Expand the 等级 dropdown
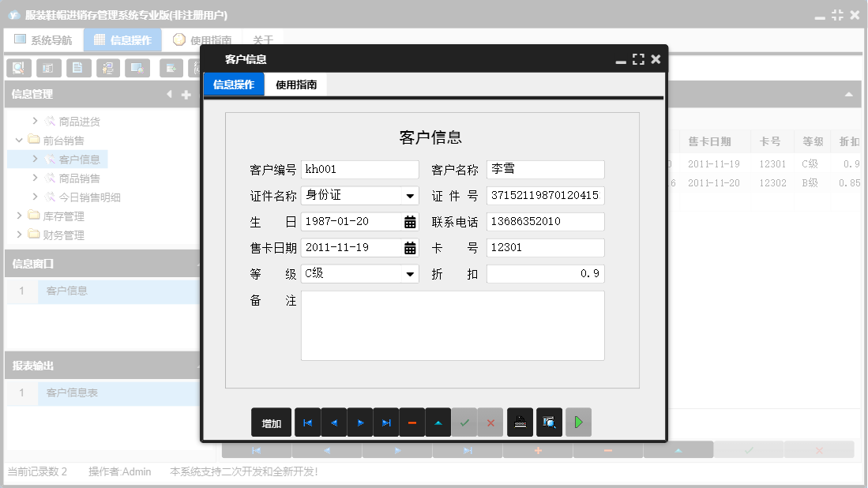 (410, 274)
